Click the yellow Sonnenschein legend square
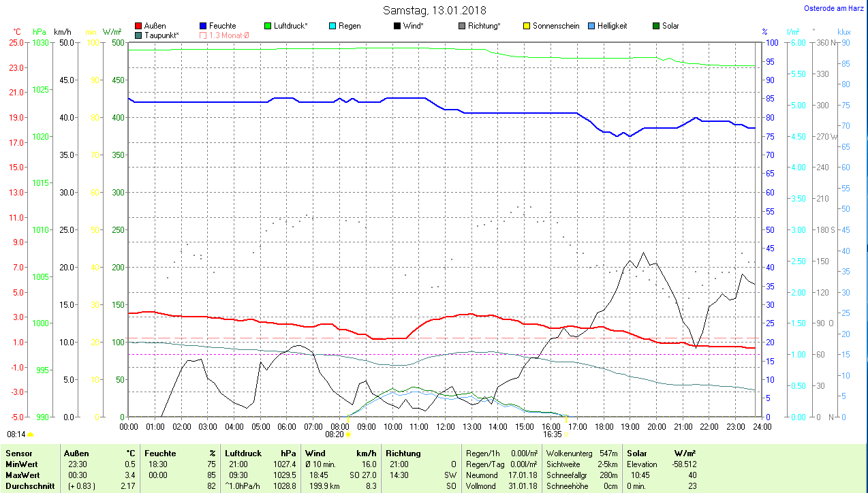The width and height of the screenshot is (868, 493). click(526, 26)
